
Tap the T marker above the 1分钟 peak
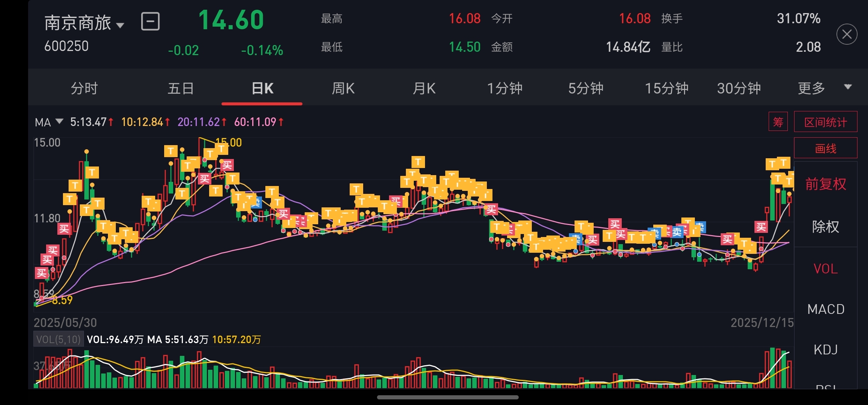tap(418, 162)
